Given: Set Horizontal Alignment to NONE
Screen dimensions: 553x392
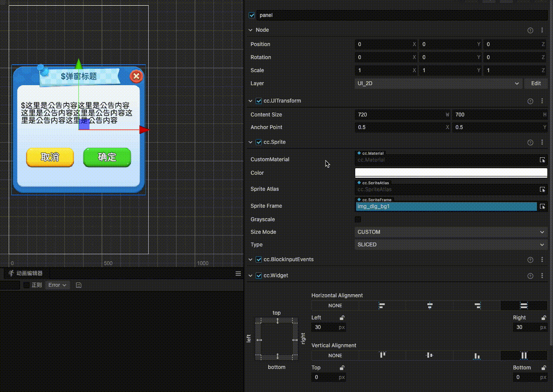Looking at the screenshot, I should click(x=335, y=306).
